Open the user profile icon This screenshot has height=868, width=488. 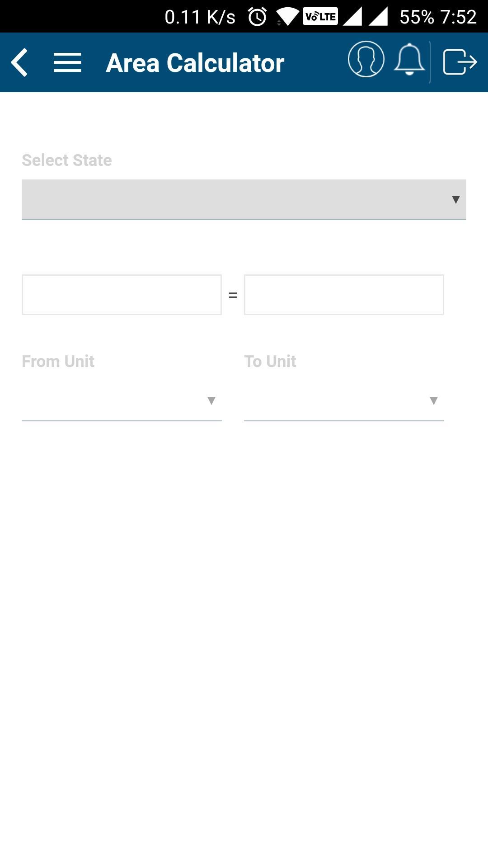click(x=366, y=60)
